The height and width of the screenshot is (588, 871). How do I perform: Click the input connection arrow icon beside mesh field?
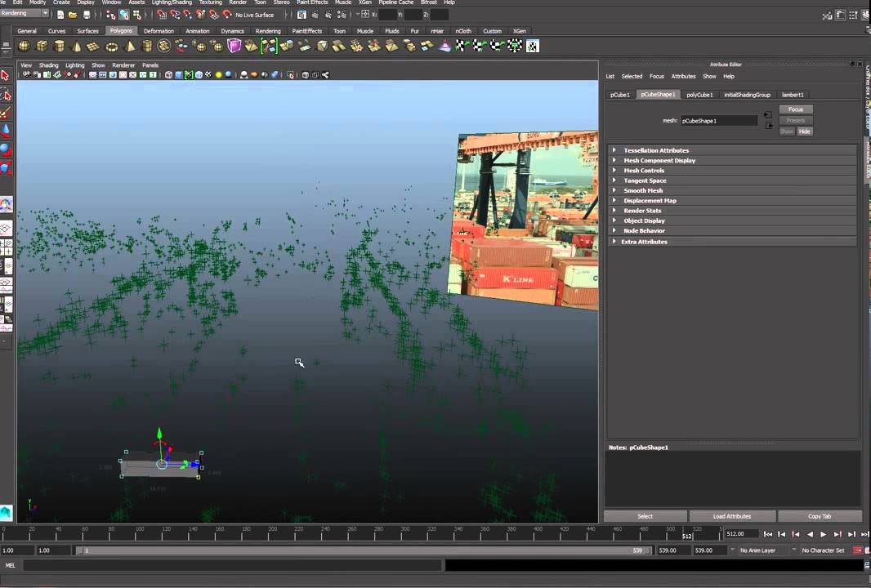click(768, 115)
